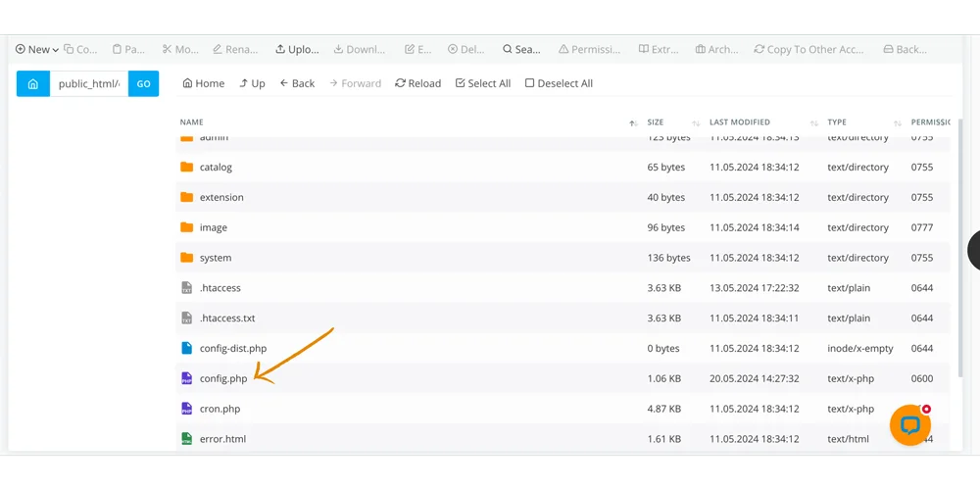Click the Upload toolbar button
Viewport: 980px width, 490px height.
[x=298, y=49]
